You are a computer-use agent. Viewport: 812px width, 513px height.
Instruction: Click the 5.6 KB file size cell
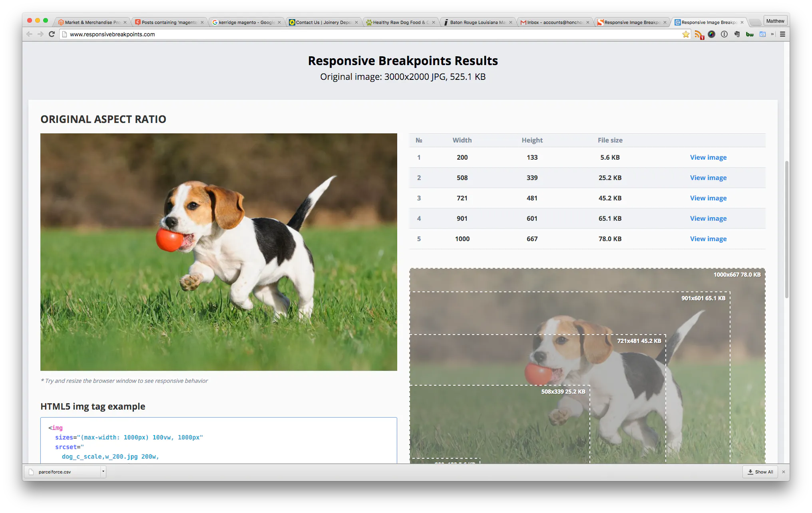pos(610,157)
